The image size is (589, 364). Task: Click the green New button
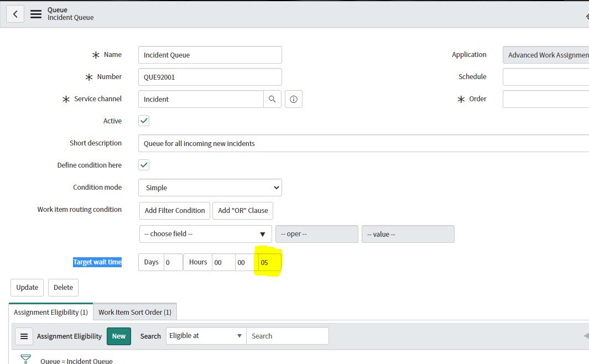coord(118,336)
